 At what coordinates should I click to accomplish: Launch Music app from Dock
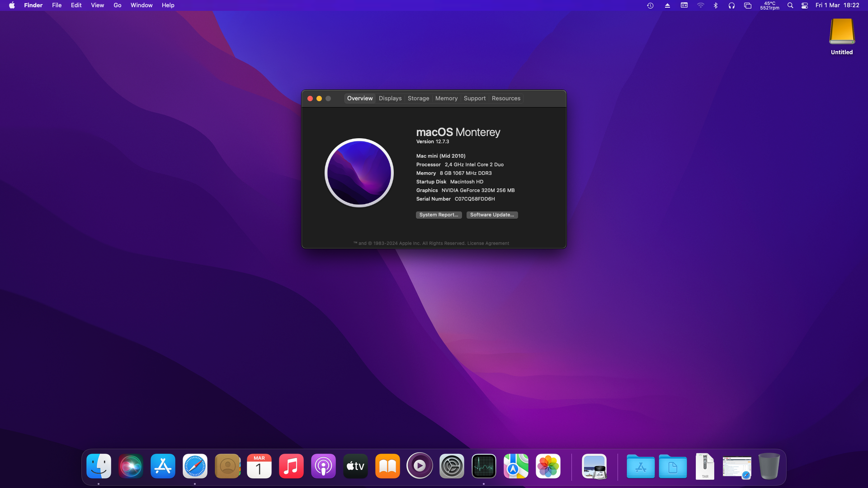[291, 466]
